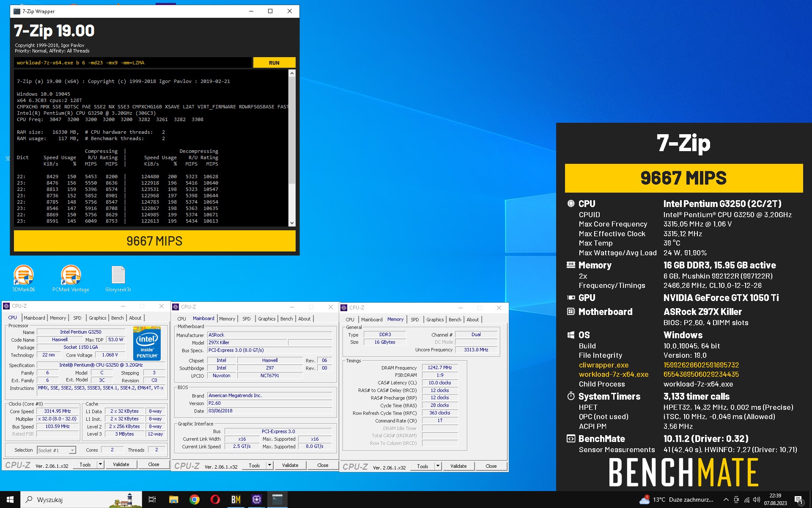Launch Opera from the taskbar
The height and width of the screenshot is (508, 812).
click(215, 500)
